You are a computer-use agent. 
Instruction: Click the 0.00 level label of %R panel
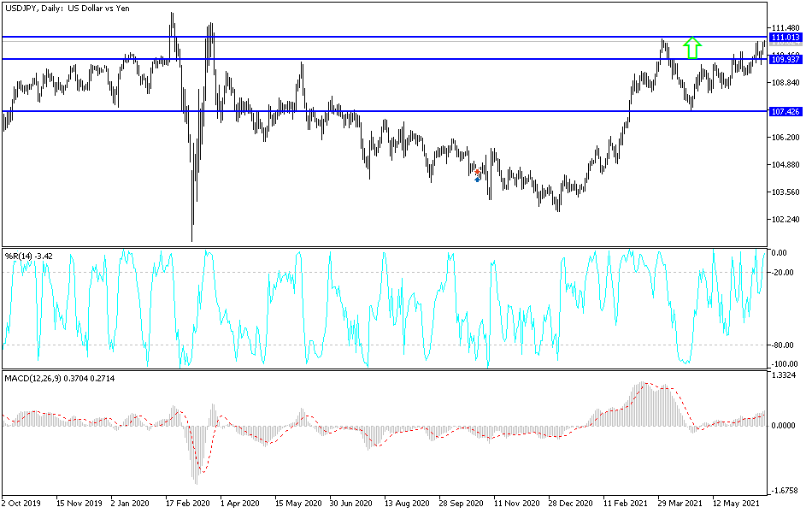click(x=780, y=252)
